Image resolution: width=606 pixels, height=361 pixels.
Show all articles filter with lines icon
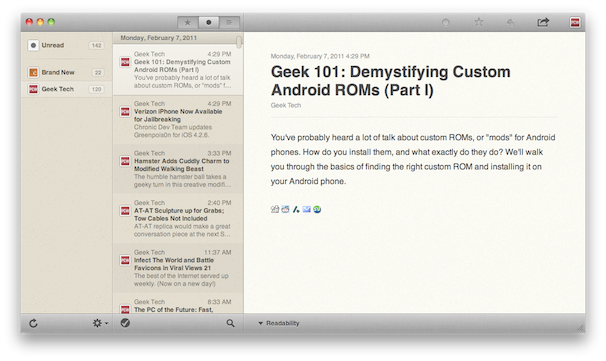tap(230, 22)
